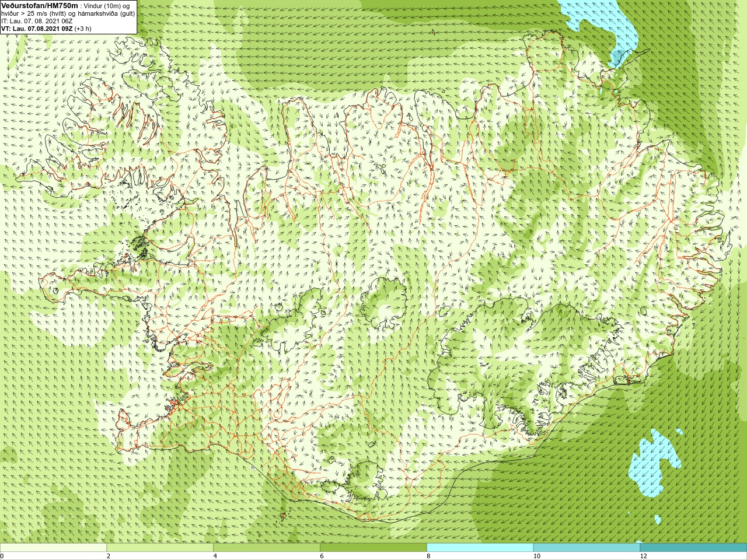Click the above-12 m/s teal segment

[693, 548]
